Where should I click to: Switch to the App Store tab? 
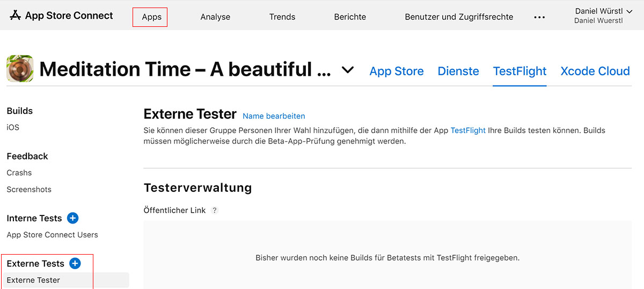click(x=397, y=71)
